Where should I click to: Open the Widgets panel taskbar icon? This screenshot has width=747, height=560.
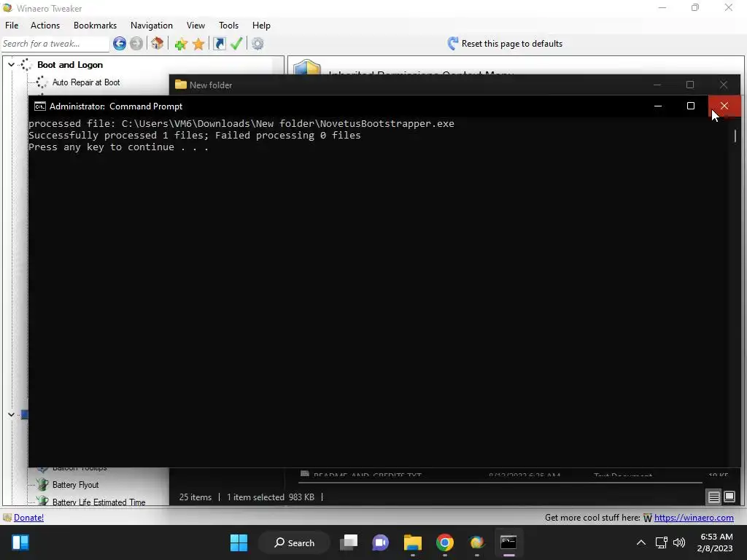click(20, 542)
